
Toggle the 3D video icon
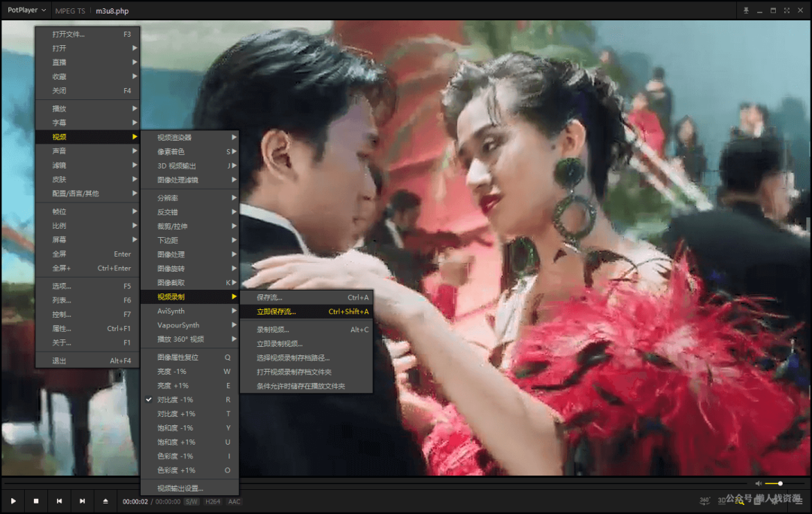click(x=721, y=500)
